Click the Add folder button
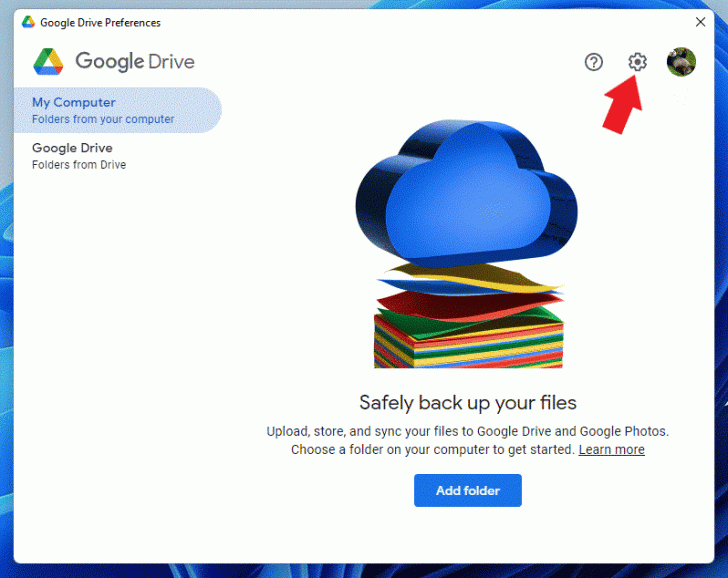The image size is (728, 578). pos(468,490)
